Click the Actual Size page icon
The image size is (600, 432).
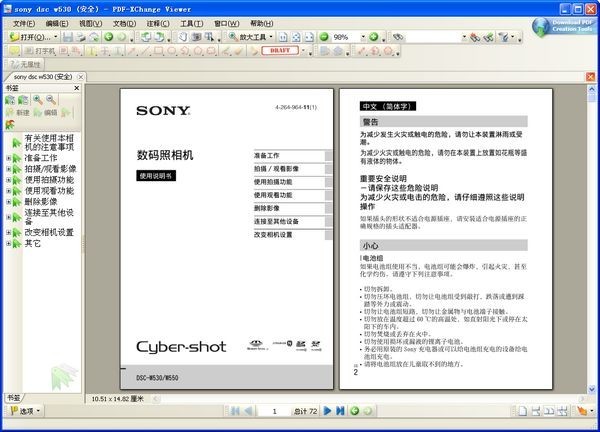(x=283, y=37)
